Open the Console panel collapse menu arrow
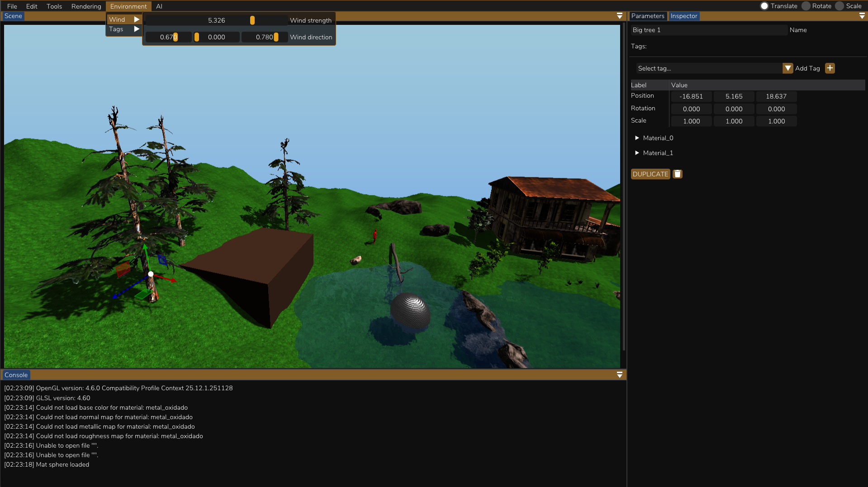The width and height of the screenshot is (868, 487). [x=619, y=375]
